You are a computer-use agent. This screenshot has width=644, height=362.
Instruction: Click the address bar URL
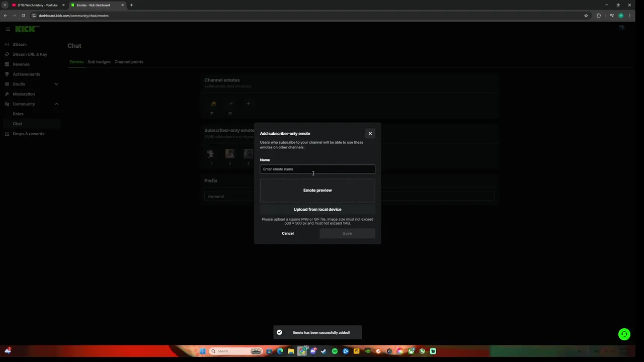(x=73, y=16)
